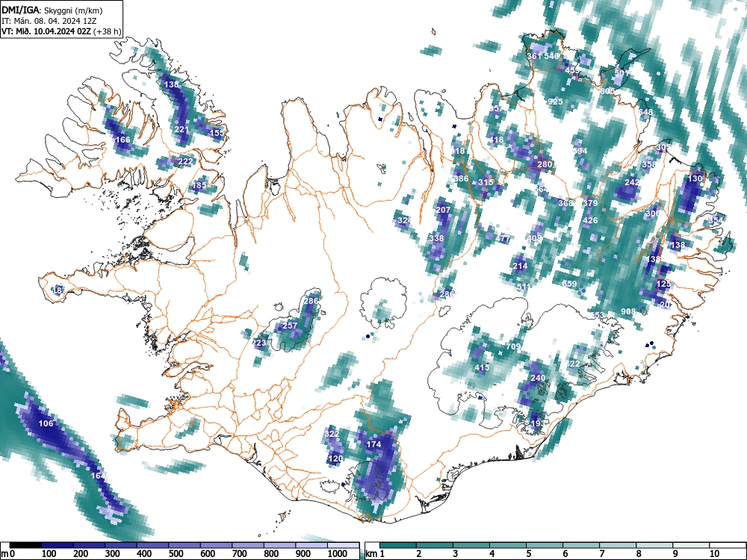Click the visibility value 222

coord(185,161)
